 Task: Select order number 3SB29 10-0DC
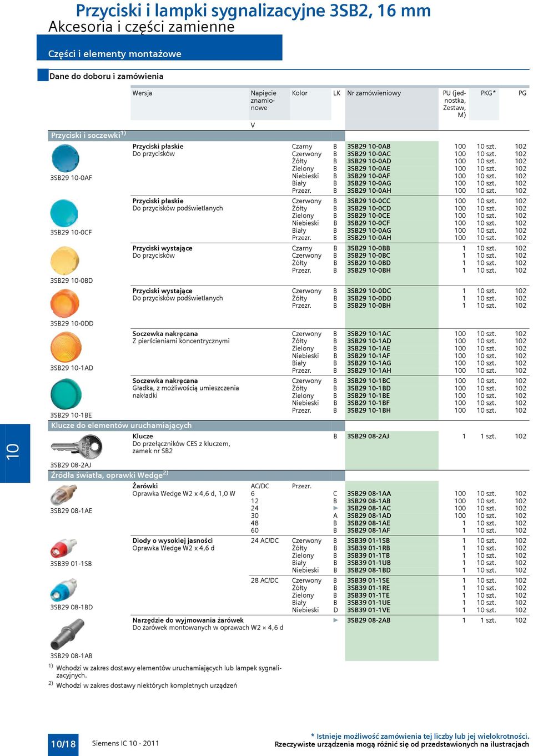[369, 291]
